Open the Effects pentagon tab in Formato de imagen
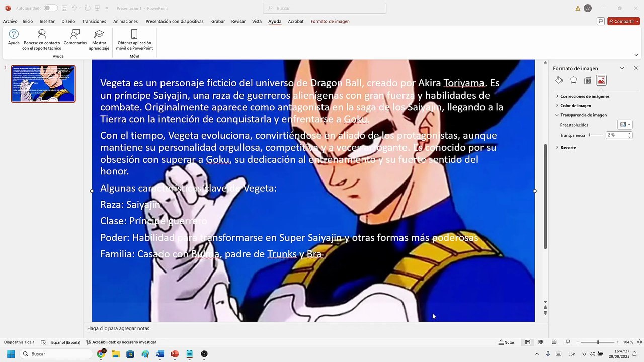 (x=573, y=80)
